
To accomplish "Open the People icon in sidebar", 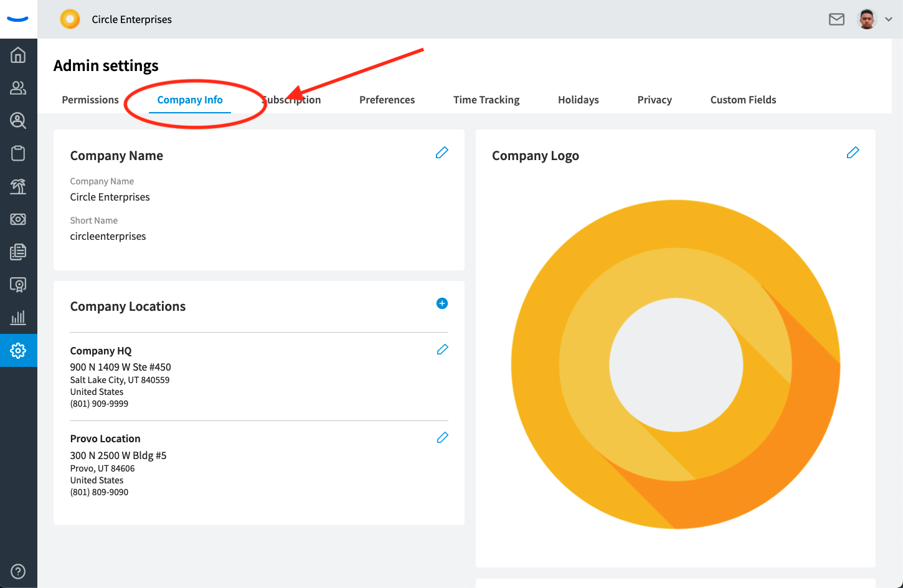I will pyautogui.click(x=18, y=88).
